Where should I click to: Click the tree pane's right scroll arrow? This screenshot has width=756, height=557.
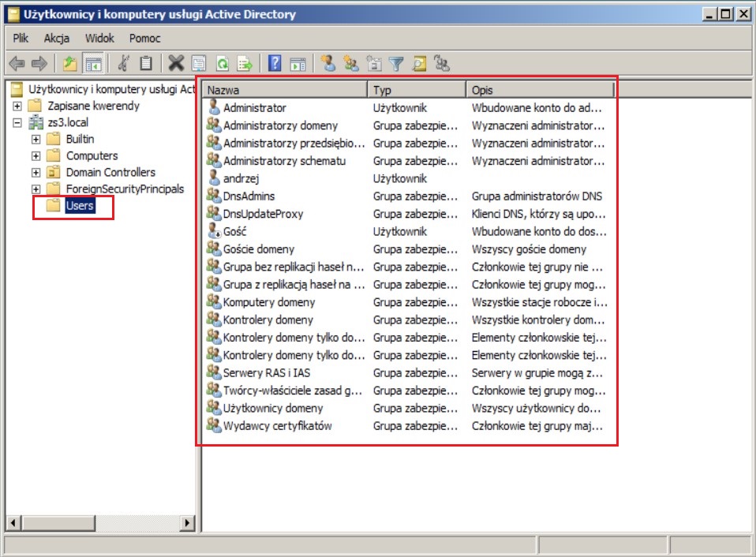pyautogui.click(x=188, y=523)
